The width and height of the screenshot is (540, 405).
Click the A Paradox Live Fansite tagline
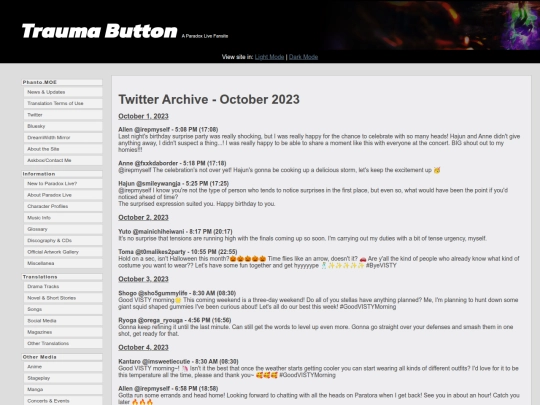click(205, 36)
